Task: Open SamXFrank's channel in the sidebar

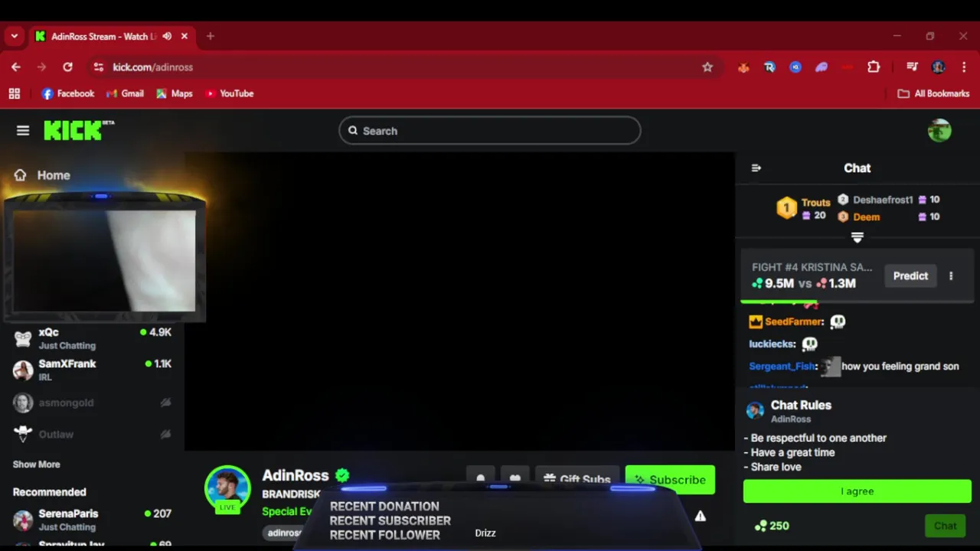Action: 92,370
